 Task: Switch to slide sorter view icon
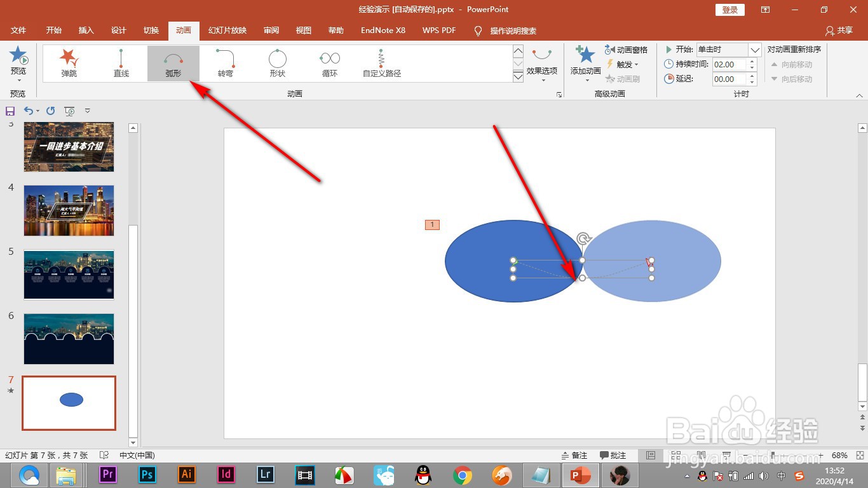(x=675, y=456)
